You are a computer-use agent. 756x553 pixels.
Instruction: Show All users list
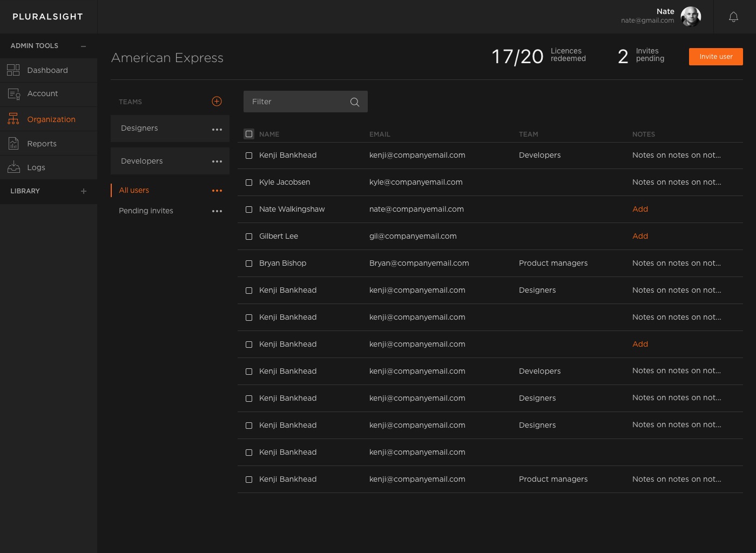[x=134, y=190]
